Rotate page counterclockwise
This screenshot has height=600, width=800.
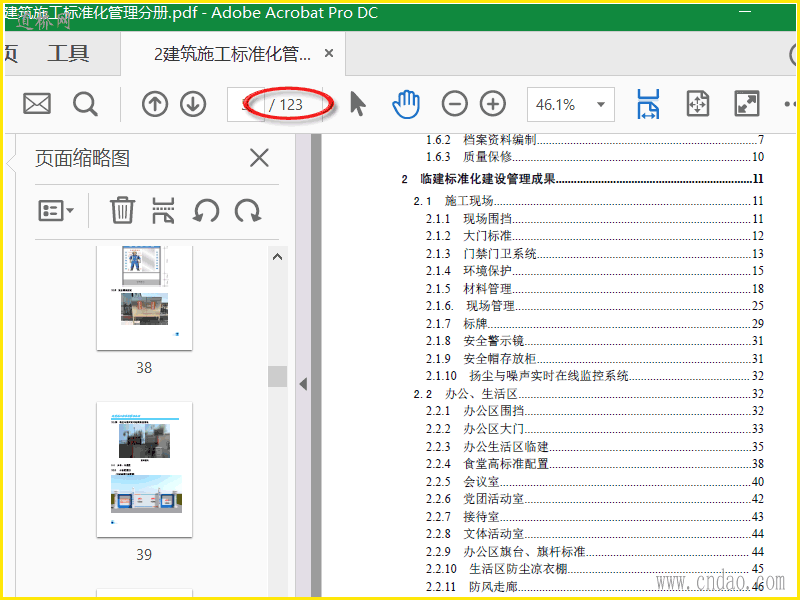[x=206, y=210]
